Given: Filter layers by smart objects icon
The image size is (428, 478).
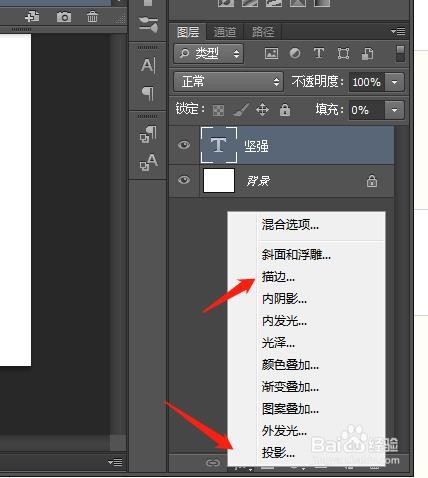Looking at the screenshot, I should 367,54.
